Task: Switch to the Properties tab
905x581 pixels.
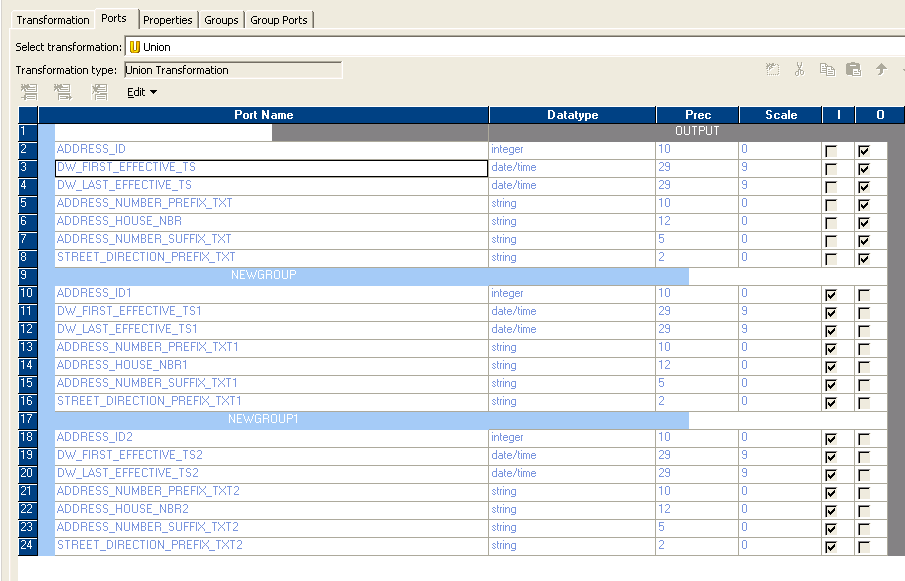Action: [x=167, y=19]
